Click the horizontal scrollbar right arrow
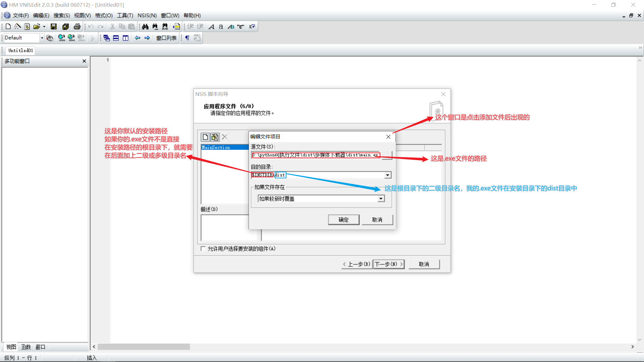This screenshot has height=362, width=644. point(633,347)
